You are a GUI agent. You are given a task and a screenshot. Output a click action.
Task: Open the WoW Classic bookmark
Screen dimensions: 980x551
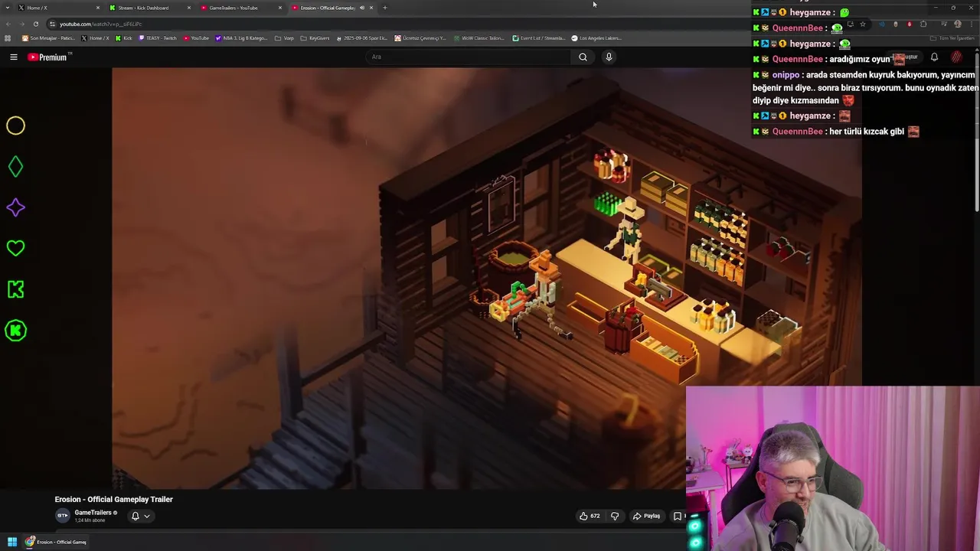coord(479,38)
